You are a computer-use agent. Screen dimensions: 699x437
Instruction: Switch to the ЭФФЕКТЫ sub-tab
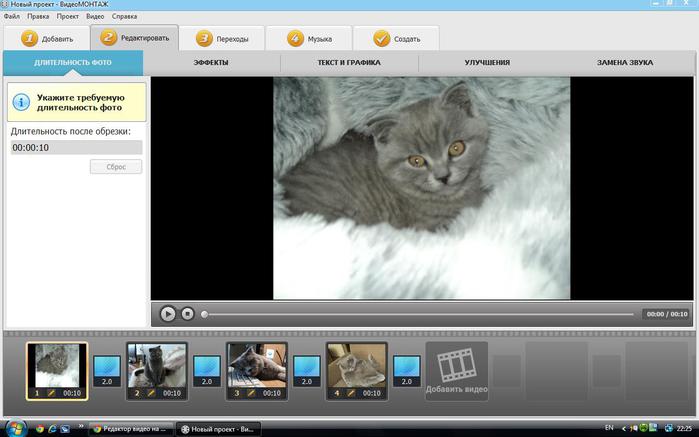coord(211,62)
